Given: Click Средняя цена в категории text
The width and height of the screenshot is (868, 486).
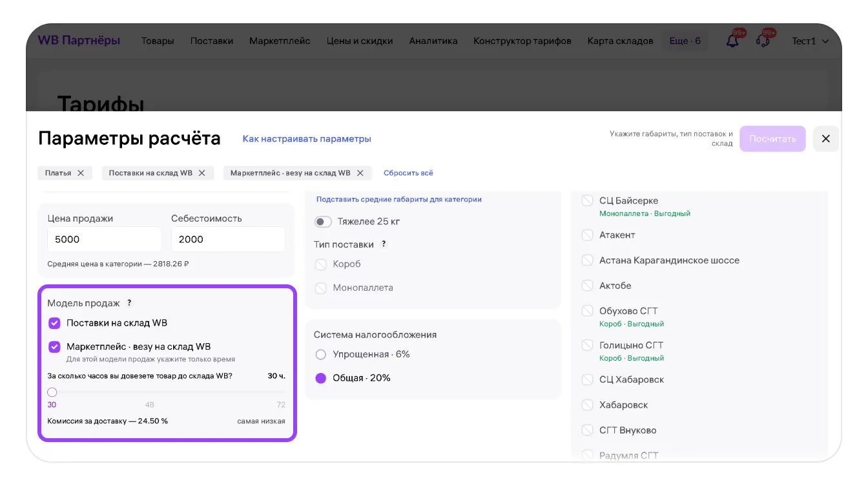Looking at the screenshot, I should pyautogui.click(x=118, y=264).
